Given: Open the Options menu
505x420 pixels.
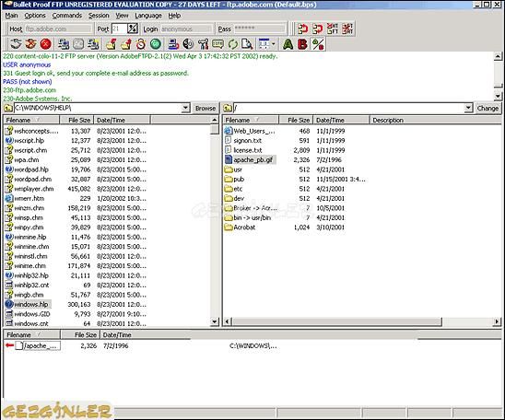Looking at the screenshot, I should click(x=35, y=16).
